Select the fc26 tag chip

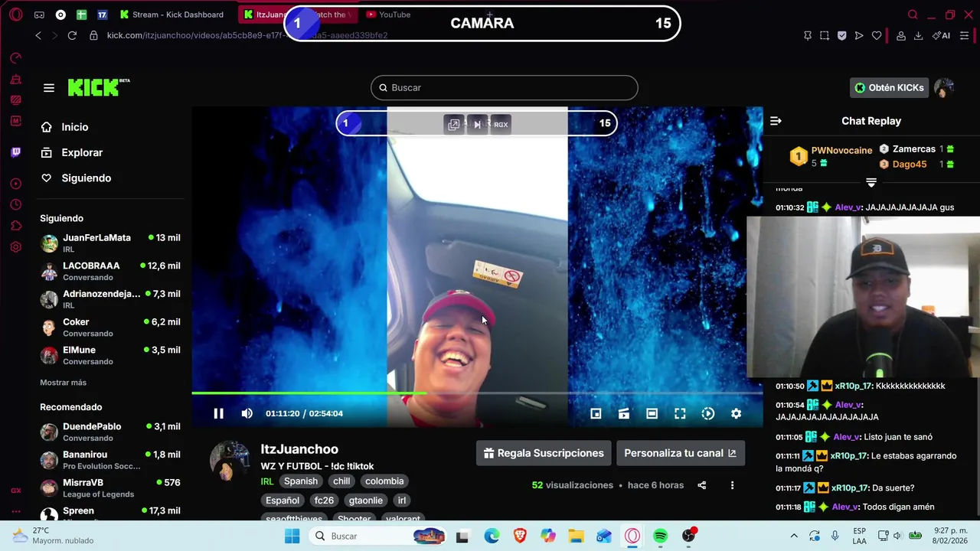(x=324, y=500)
